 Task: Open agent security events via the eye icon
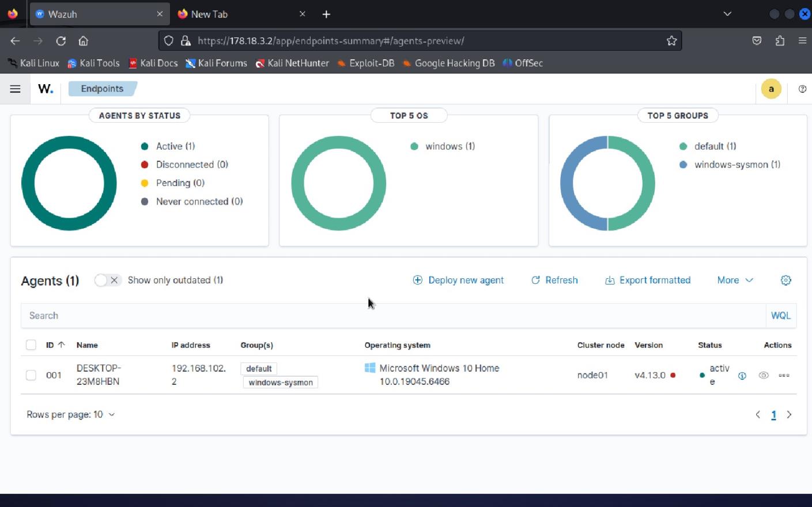point(763,375)
